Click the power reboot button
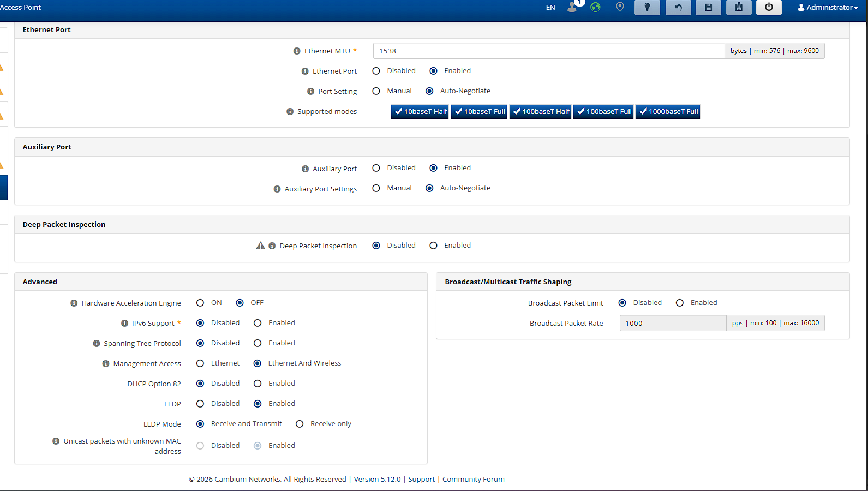 click(x=769, y=7)
